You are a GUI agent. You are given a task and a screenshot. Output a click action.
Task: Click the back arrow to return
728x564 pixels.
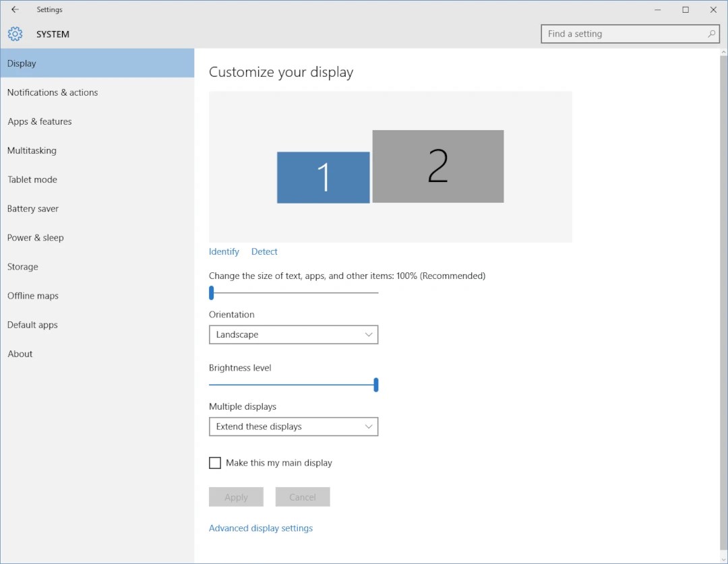15,9
